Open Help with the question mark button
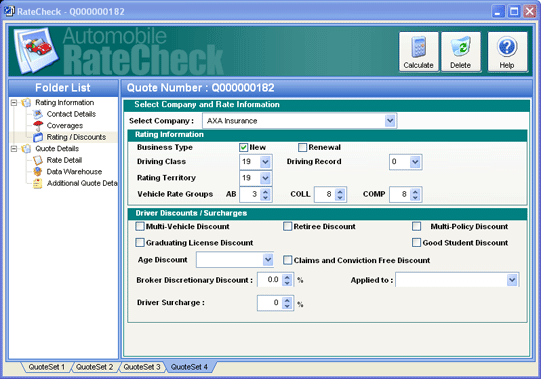541x379 pixels. pyautogui.click(x=507, y=52)
